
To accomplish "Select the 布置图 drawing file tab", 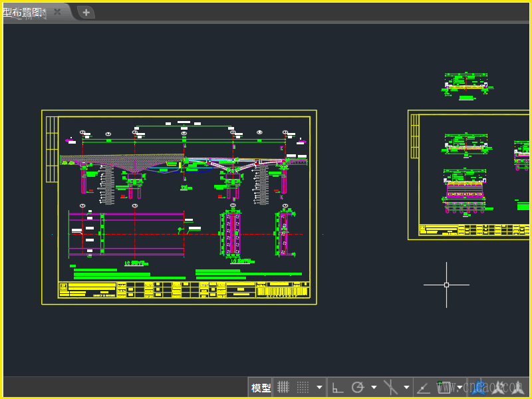I will [25, 12].
